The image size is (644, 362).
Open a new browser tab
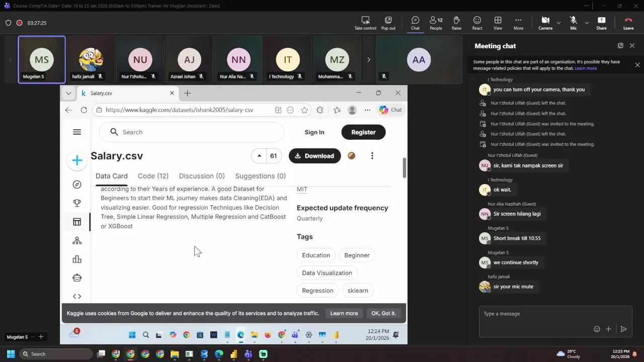pos(187,93)
